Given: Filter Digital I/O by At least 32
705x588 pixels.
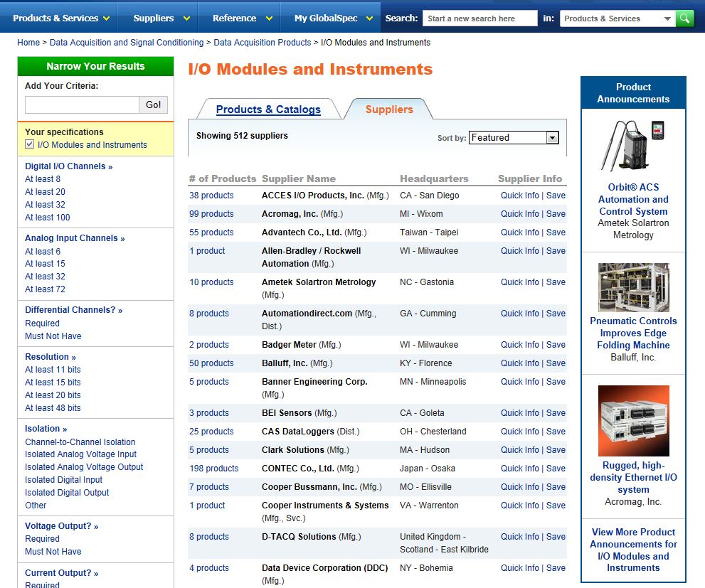Looking at the screenshot, I should tap(45, 204).
